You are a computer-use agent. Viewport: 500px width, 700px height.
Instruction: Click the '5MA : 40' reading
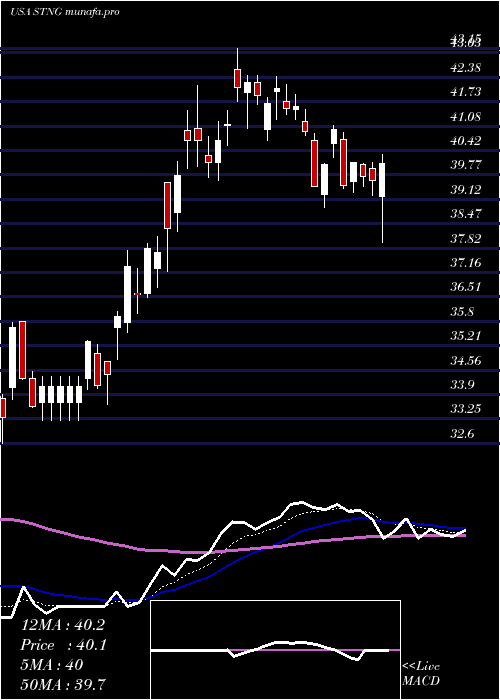pyautogui.click(x=52, y=664)
